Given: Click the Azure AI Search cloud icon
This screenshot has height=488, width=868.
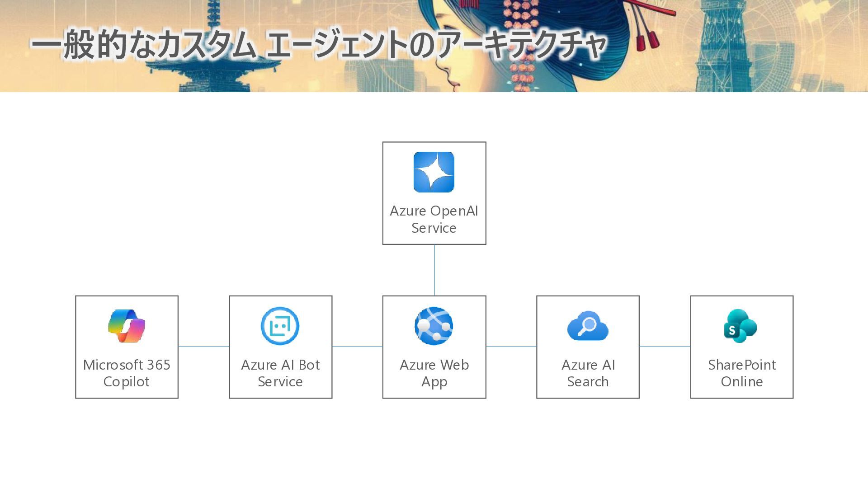Looking at the screenshot, I should pyautogui.click(x=588, y=326).
